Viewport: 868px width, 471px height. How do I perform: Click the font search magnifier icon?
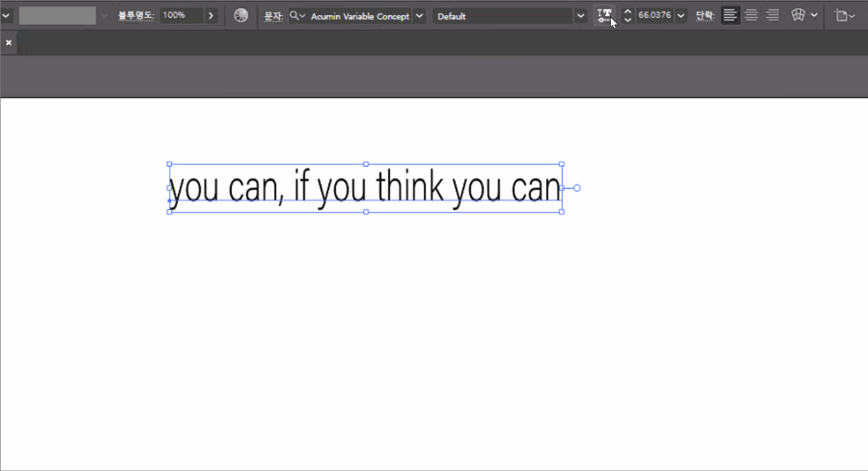(294, 15)
